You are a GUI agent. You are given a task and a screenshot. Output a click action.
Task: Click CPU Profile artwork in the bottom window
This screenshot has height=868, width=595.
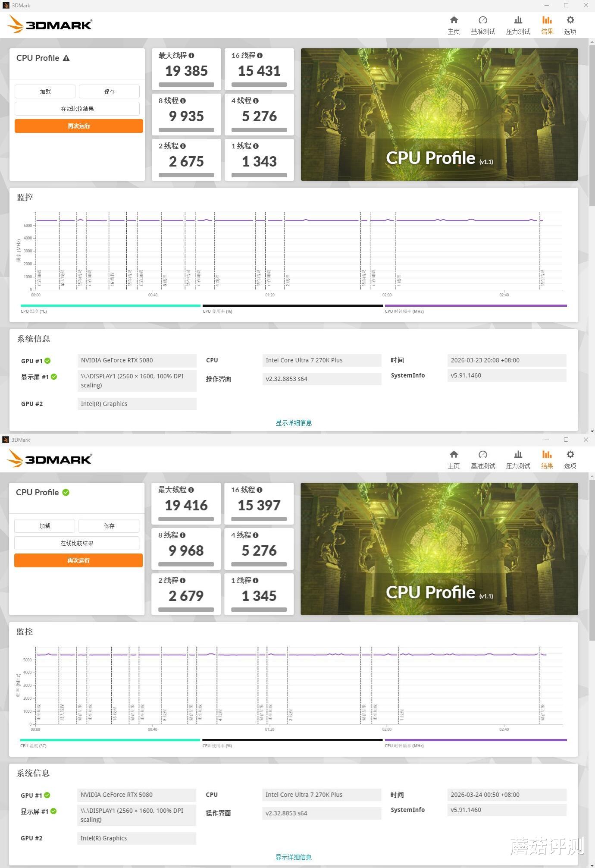(x=439, y=549)
